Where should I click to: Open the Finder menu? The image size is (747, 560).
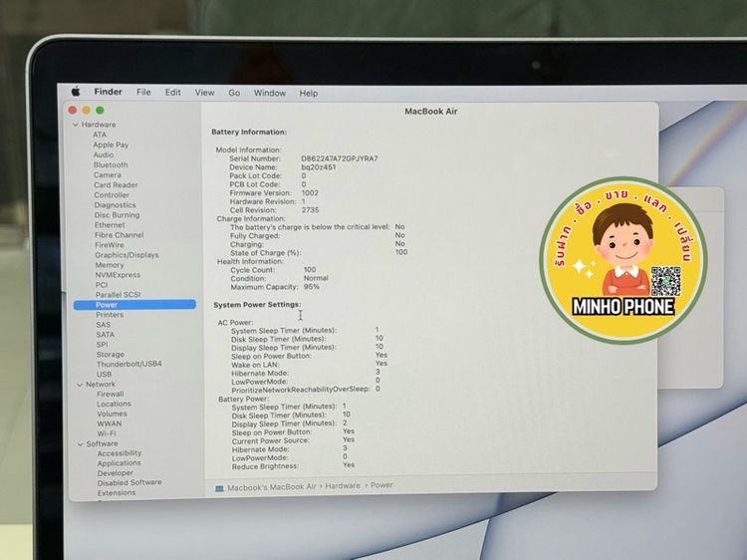click(x=109, y=92)
